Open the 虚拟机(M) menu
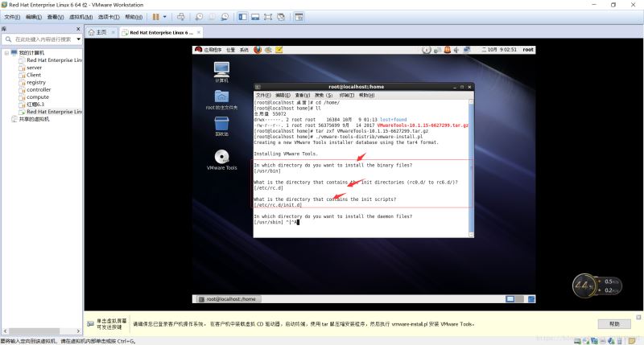The image size is (644, 345). tap(79, 16)
